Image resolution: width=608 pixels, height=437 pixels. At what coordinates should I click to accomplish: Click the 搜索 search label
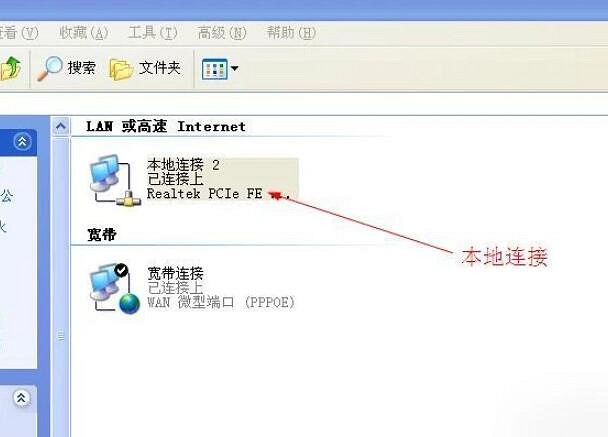click(81, 68)
